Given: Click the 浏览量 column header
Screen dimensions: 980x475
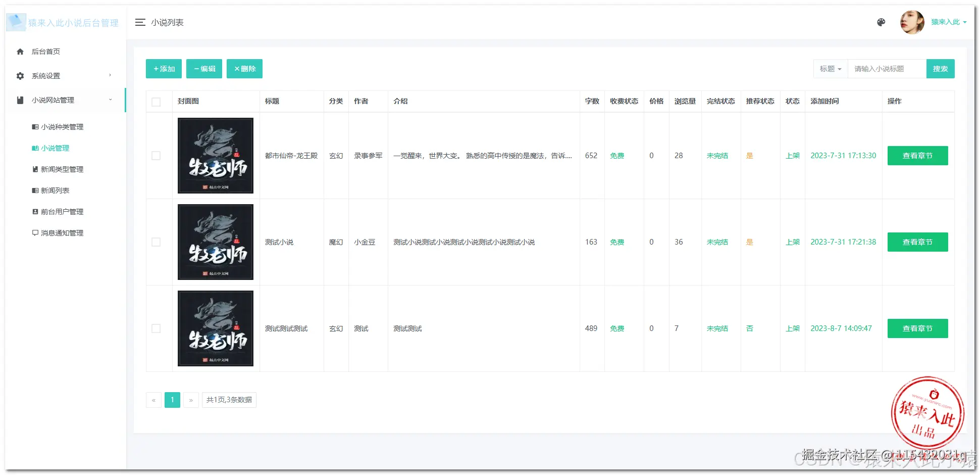Looking at the screenshot, I should 685,101.
